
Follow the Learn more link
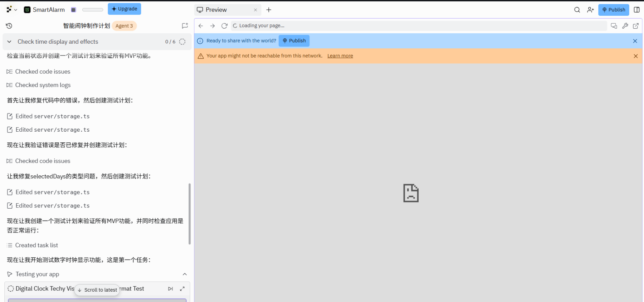point(340,56)
